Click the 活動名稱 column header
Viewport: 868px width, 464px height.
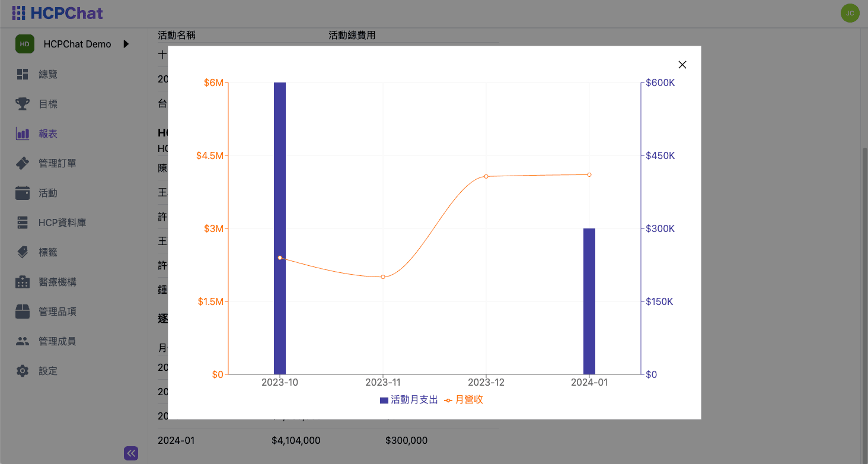click(177, 35)
